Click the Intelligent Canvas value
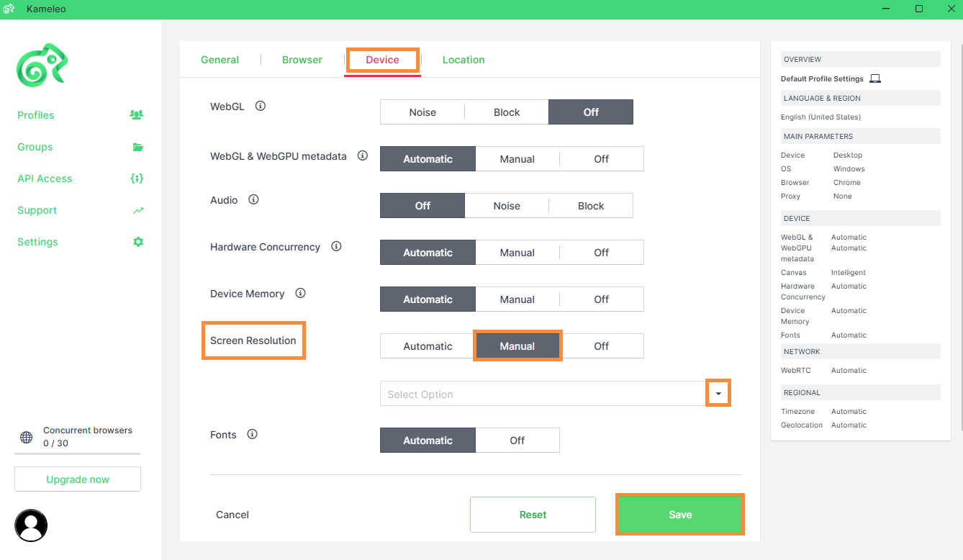This screenshot has width=963, height=560. click(x=849, y=272)
